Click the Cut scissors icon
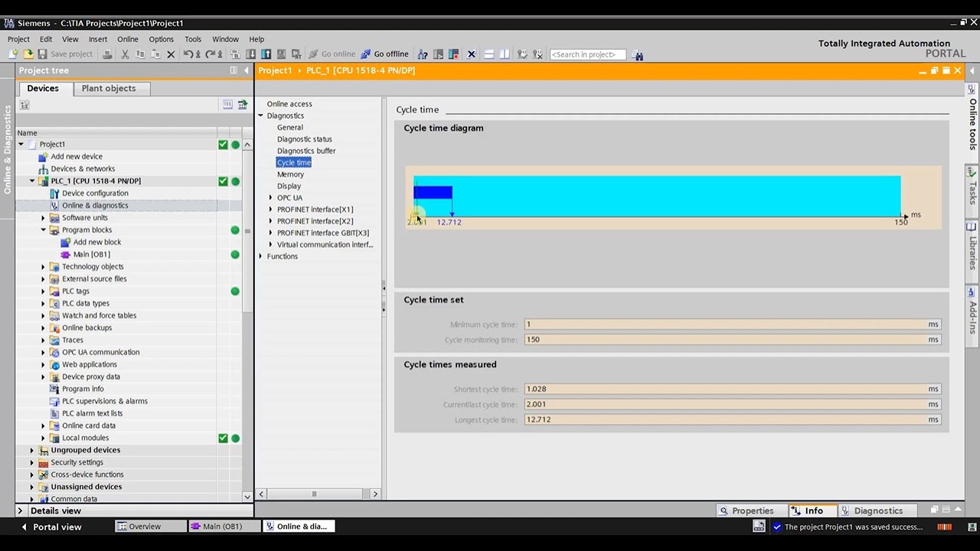 (x=125, y=54)
